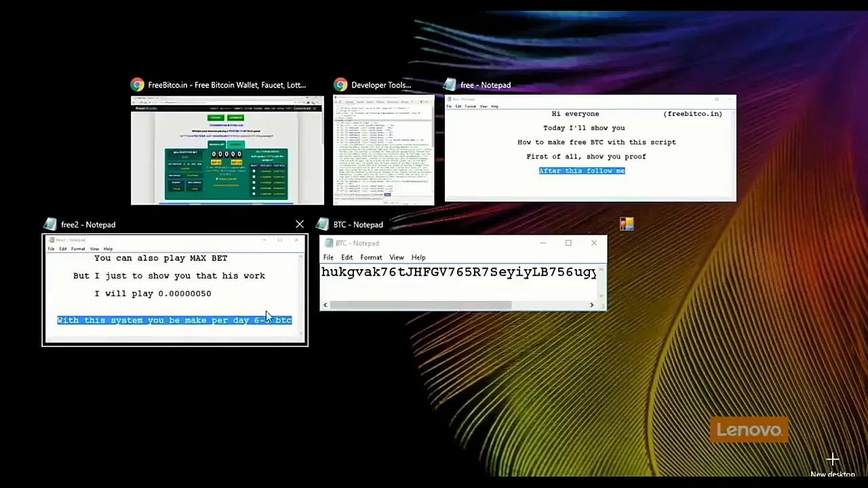Click the 'hukgvak76tJHFGV765R7' text in BTC Notepad
Screen dimensions: 868x488
(x=458, y=272)
